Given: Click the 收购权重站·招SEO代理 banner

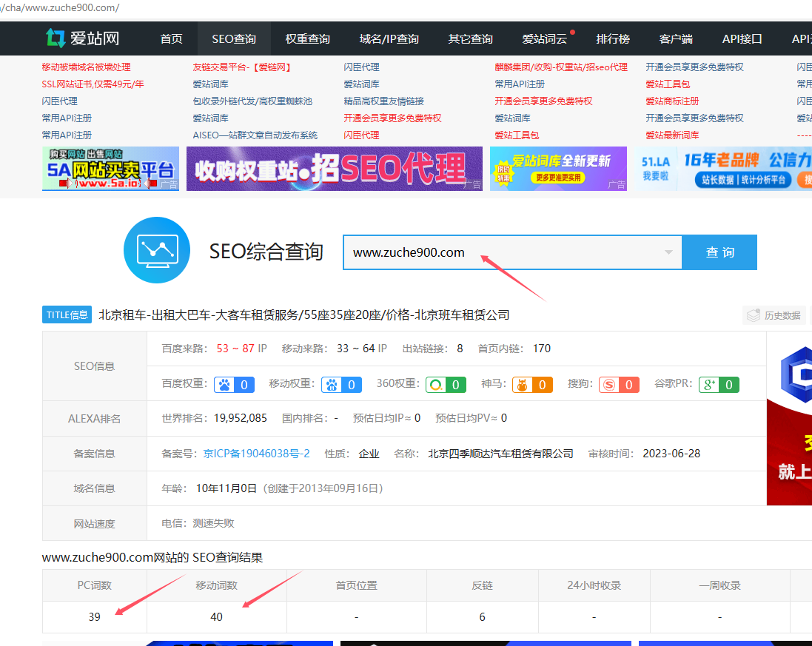Looking at the screenshot, I should [335, 168].
